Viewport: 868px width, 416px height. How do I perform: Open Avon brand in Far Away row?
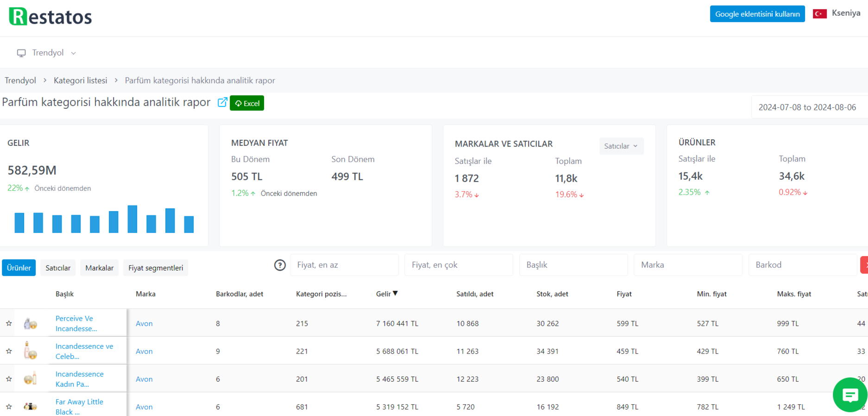tap(144, 407)
